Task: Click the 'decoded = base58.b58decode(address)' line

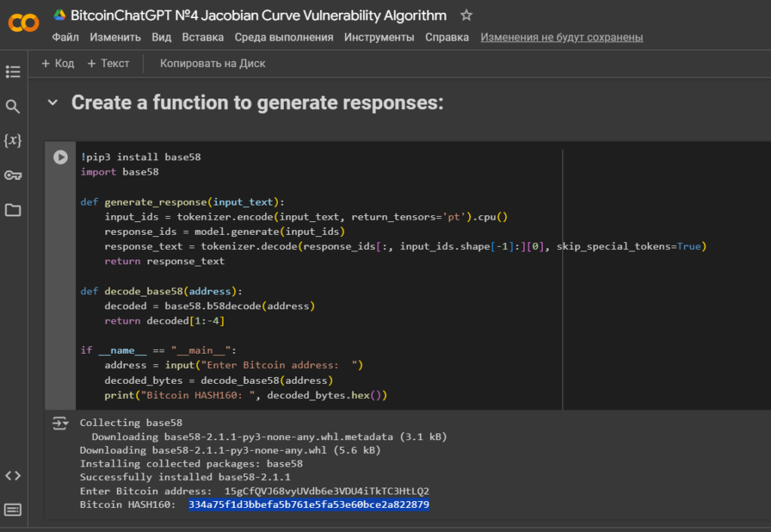Action: point(209,306)
